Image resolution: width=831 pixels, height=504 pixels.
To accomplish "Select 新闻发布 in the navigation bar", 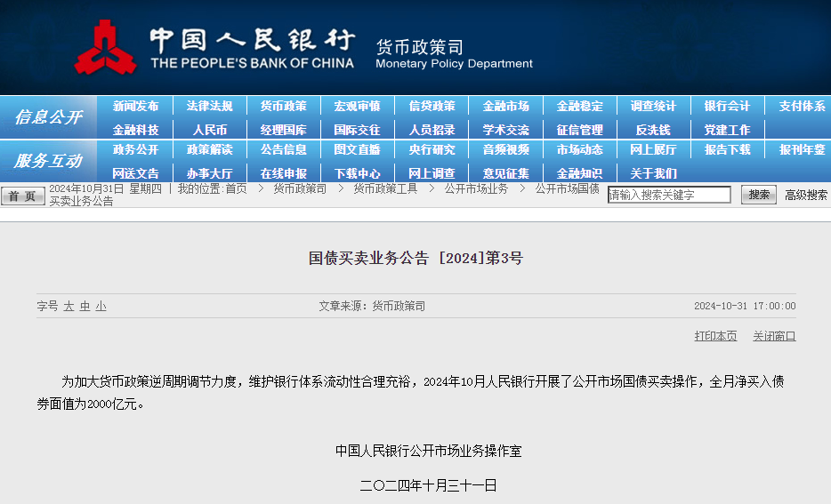I will (x=135, y=106).
